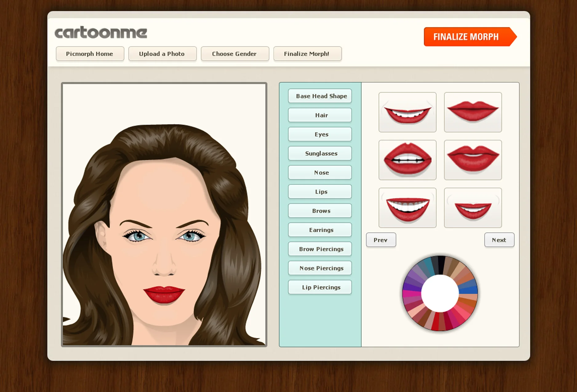Viewport: 577px width, 392px height.
Task: Click Next to see more lip styles
Action: coord(499,240)
